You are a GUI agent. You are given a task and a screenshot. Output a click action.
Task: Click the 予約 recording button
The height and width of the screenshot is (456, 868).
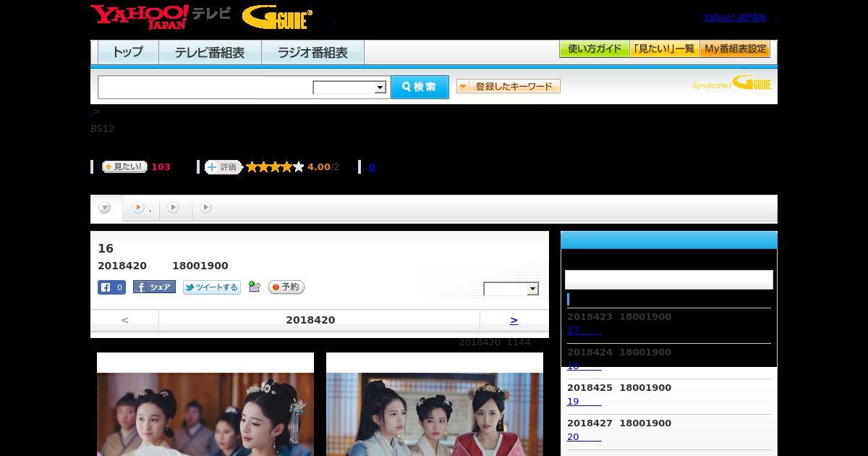(x=286, y=287)
